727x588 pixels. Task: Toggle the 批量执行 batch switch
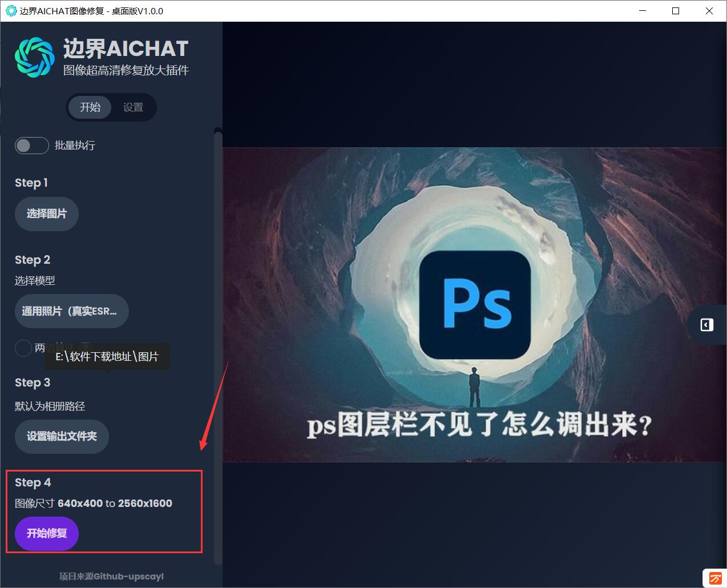pos(32,146)
